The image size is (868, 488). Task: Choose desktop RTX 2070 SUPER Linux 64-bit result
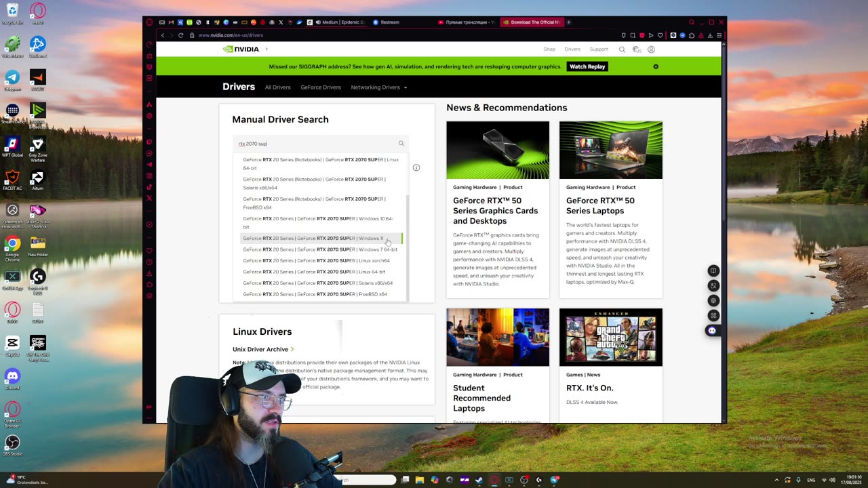321,272
